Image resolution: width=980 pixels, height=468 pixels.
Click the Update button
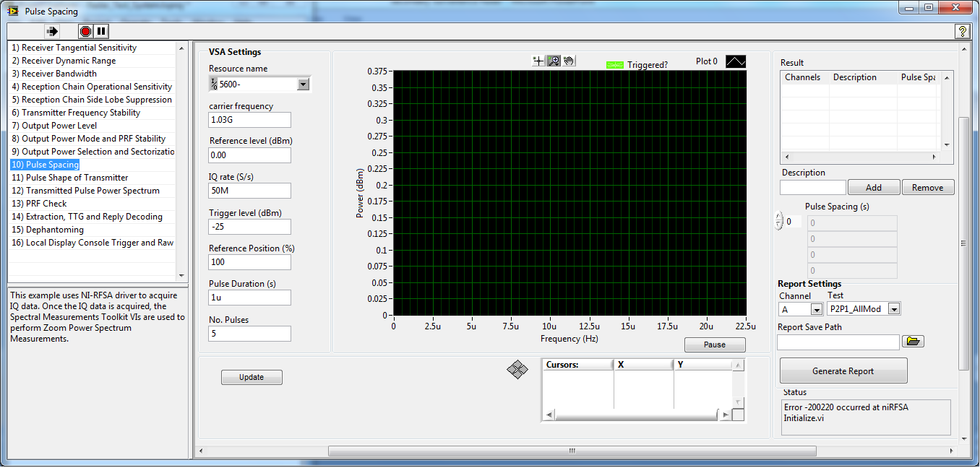(x=251, y=377)
